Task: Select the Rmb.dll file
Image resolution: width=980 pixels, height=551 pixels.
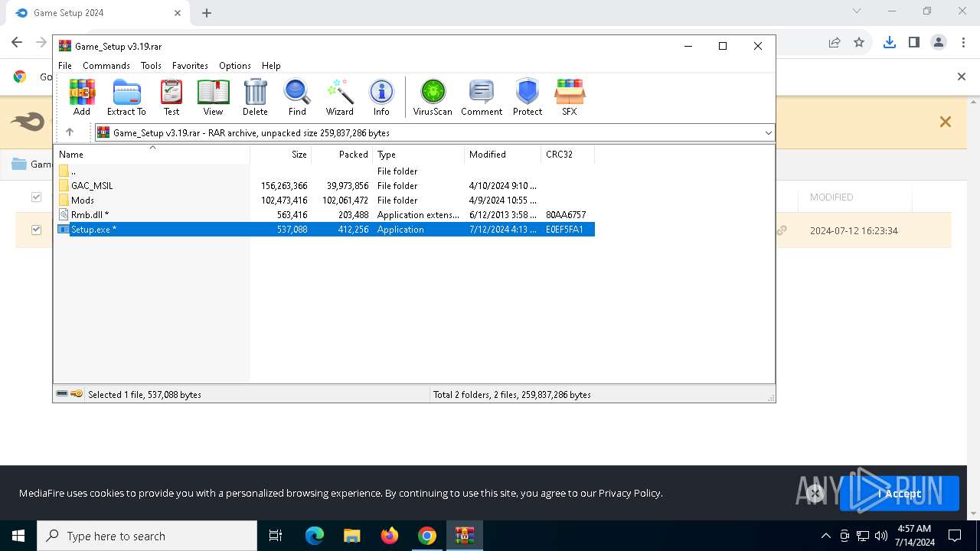Action: click(90, 214)
